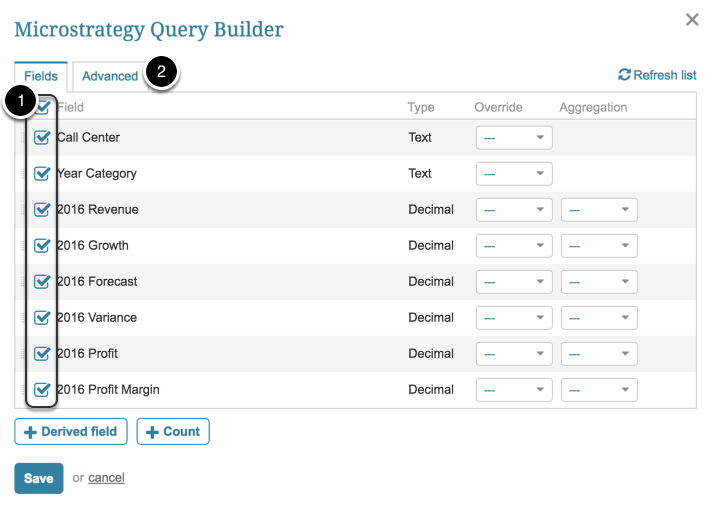712x505 pixels.
Task: Open Override dropdown for 2016 Revenue
Action: (x=514, y=210)
